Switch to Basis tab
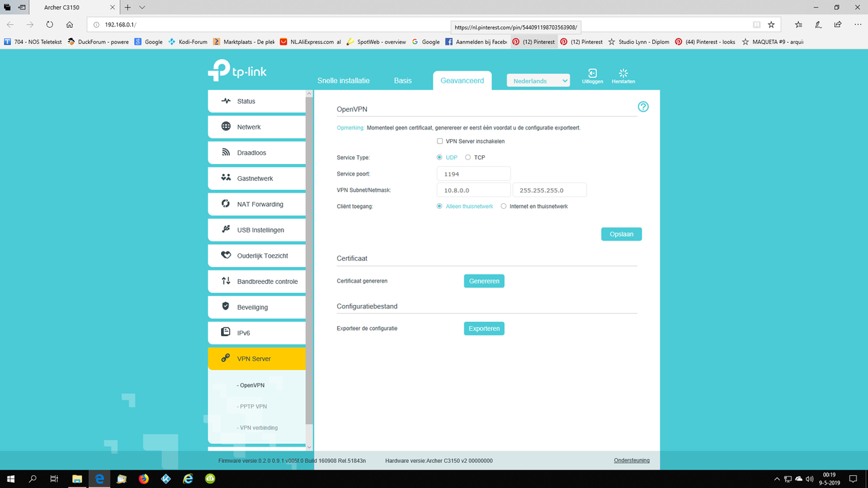This screenshot has width=868, height=488. [403, 81]
